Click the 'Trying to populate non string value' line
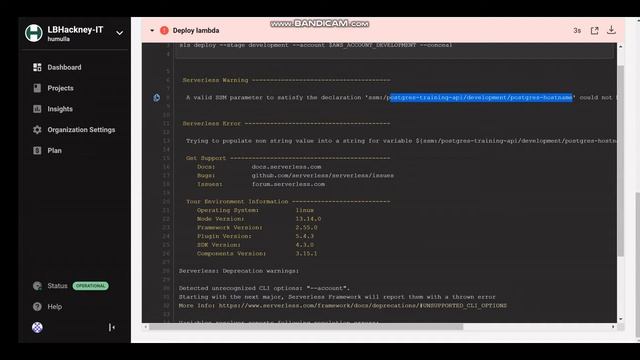The width and height of the screenshot is (640, 360). pos(401,141)
